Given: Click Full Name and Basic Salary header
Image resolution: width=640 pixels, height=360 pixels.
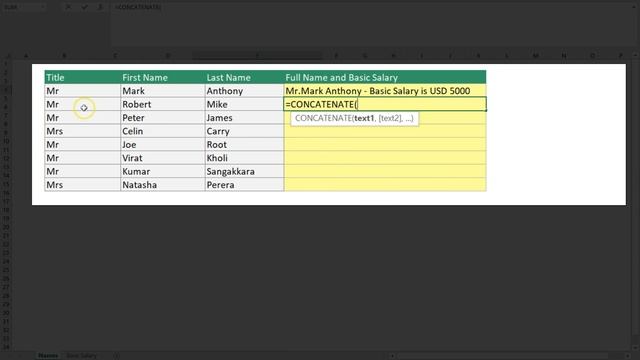Looking at the screenshot, I should (x=385, y=77).
